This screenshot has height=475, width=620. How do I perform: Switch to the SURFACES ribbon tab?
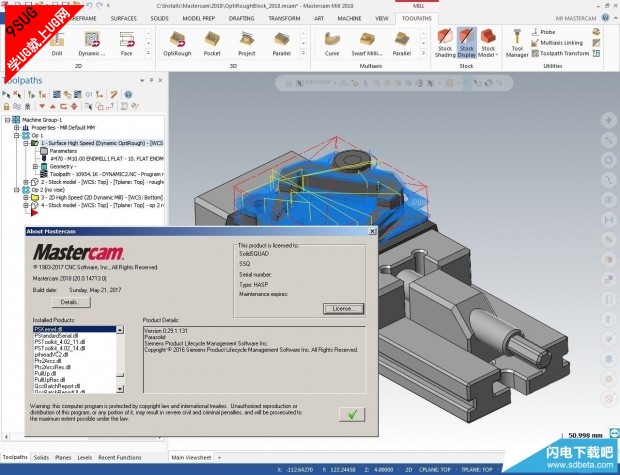[123, 18]
